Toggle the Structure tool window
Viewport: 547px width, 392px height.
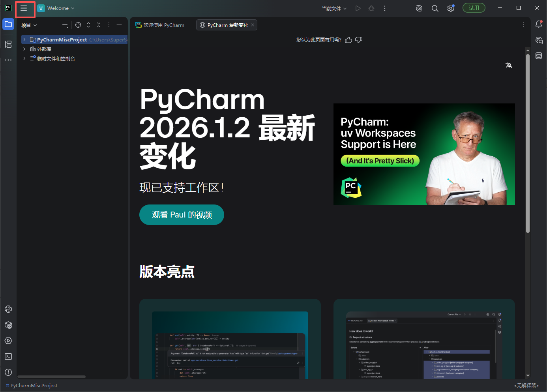[x=8, y=44]
